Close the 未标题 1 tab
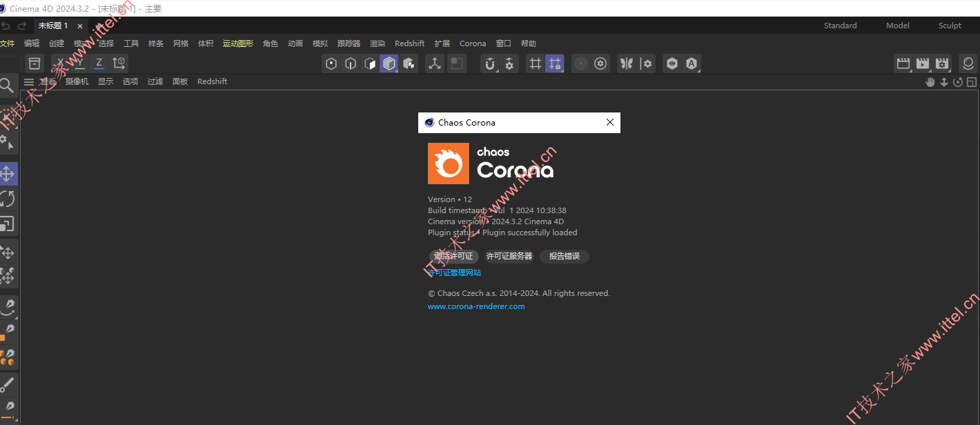Viewport: 980px width, 425px height. point(80,26)
